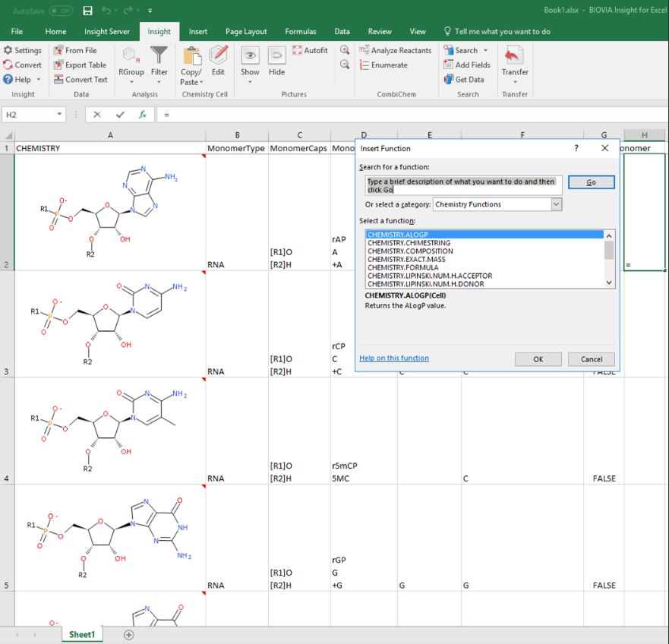
Task: Switch to the Formulas ribbon tab
Action: (x=301, y=32)
